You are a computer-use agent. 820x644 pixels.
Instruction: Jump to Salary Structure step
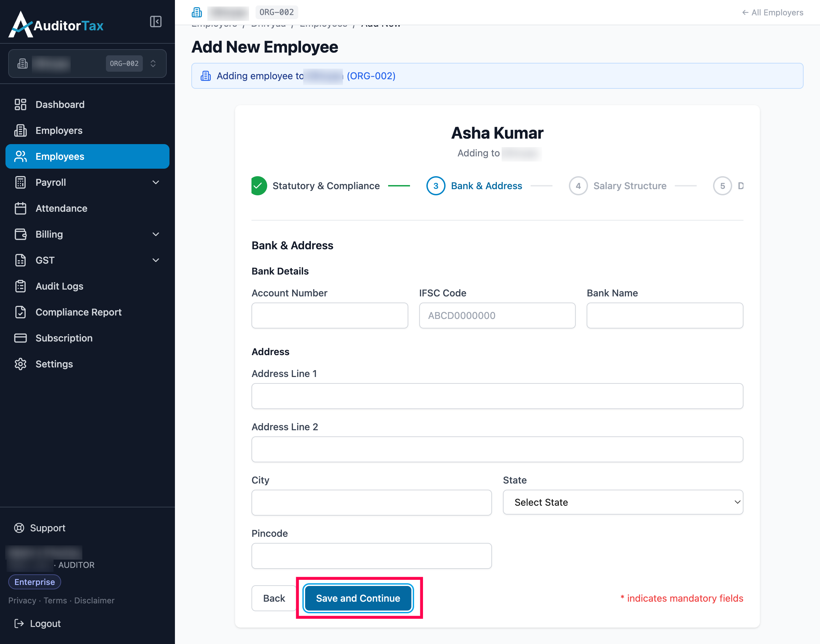tap(618, 186)
